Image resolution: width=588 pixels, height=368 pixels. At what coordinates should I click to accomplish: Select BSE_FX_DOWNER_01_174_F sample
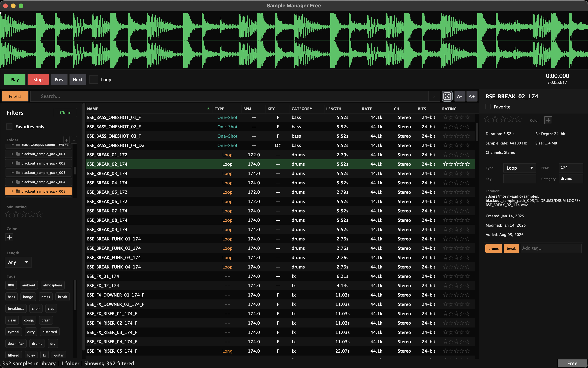tap(280, 295)
